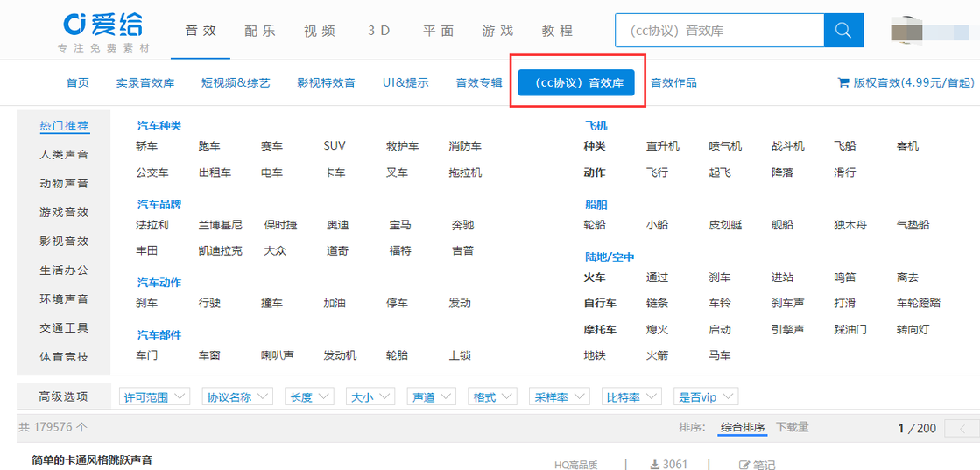Image resolution: width=980 pixels, height=470 pixels.
Task: Expand the 采样率 dropdown
Action: pyautogui.click(x=559, y=396)
